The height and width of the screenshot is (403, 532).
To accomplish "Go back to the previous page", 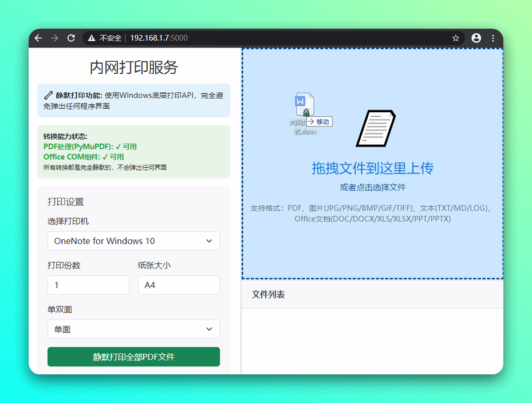I will pos(38,38).
